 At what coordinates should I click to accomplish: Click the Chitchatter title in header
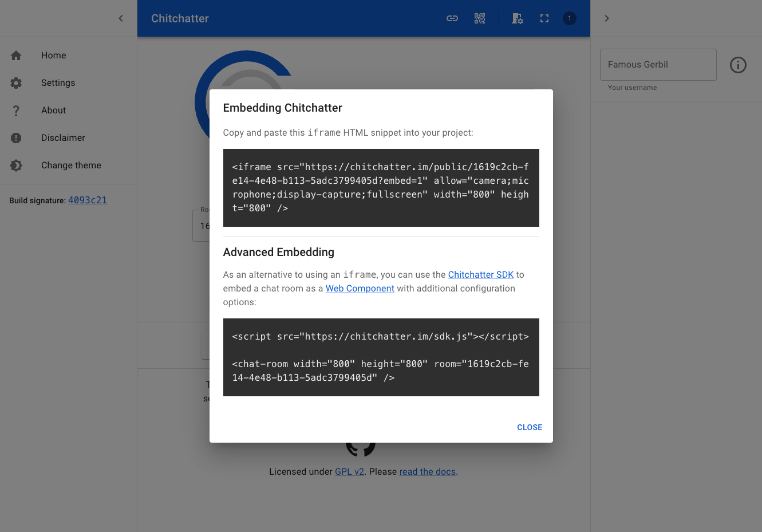[x=180, y=18]
